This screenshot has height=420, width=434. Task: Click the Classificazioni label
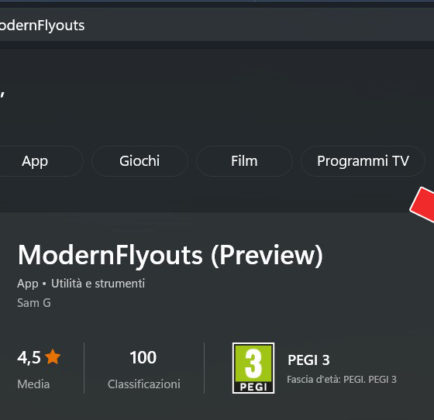(x=144, y=384)
